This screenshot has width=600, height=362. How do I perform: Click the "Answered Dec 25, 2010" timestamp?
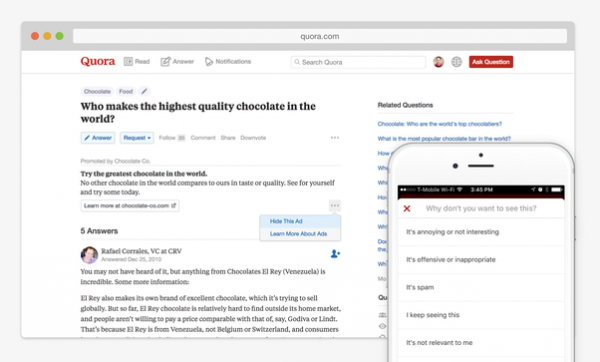131,259
